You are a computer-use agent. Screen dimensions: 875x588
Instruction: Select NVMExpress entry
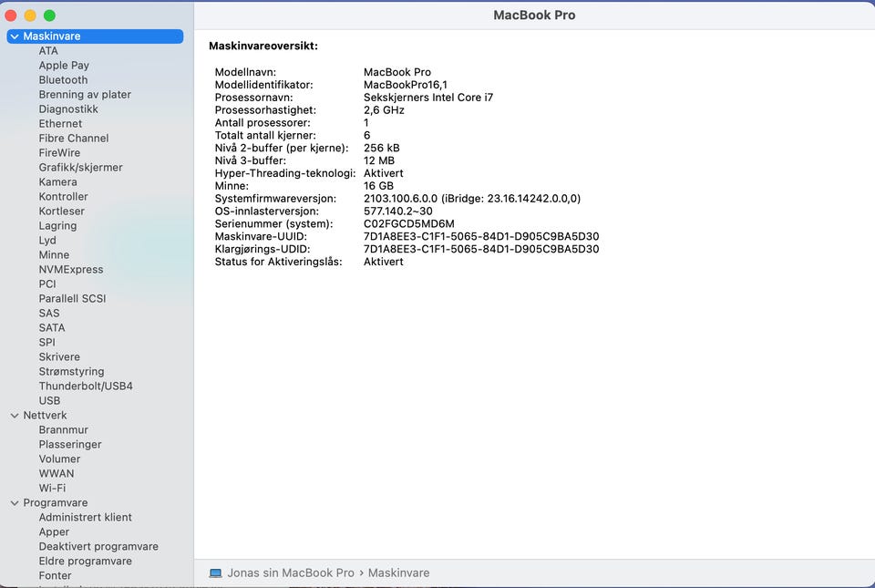click(71, 269)
